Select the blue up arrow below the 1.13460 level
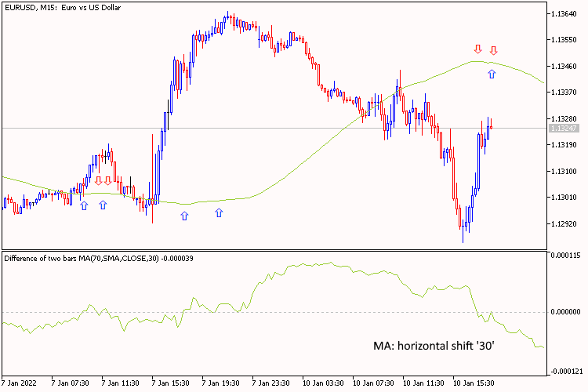 [492, 74]
